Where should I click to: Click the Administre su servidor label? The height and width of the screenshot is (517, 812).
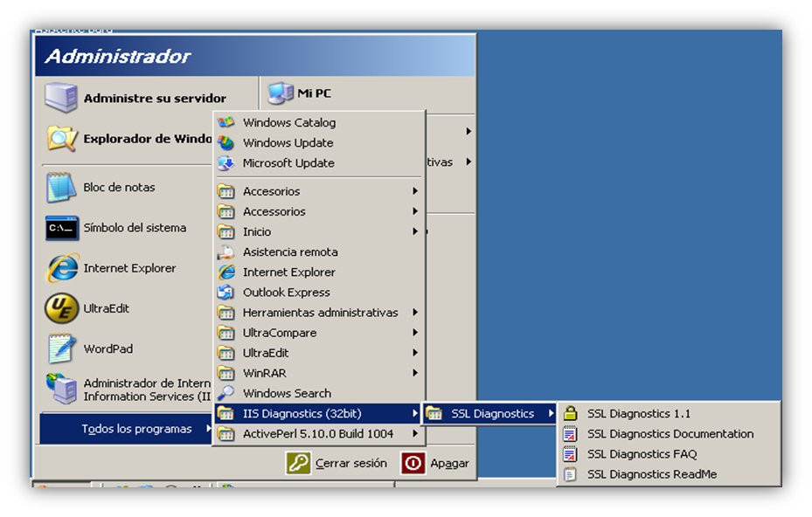[155, 99]
